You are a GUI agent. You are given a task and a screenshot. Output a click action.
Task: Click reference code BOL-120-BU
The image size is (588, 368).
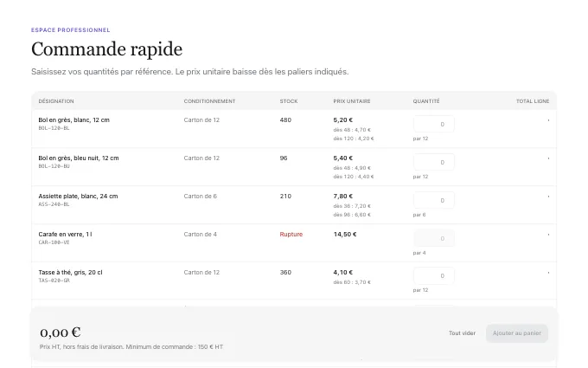pyautogui.click(x=54, y=166)
